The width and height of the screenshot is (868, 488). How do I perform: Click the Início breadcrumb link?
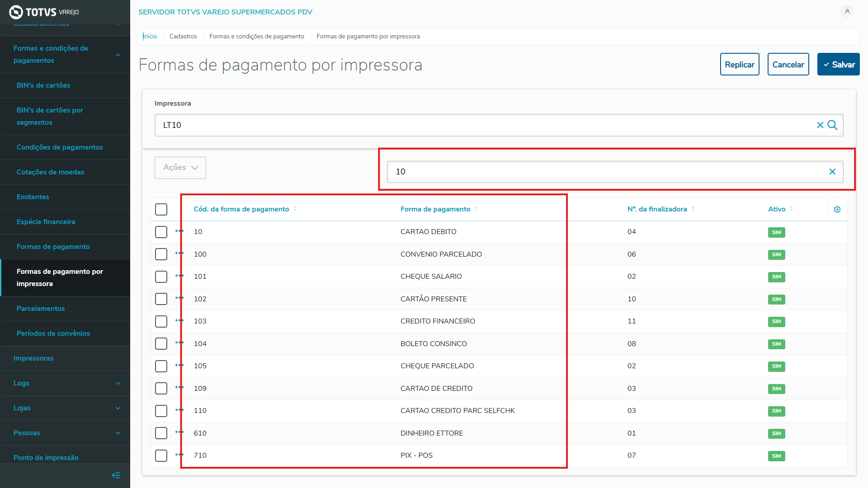pyautogui.click(x=150, y=37)
